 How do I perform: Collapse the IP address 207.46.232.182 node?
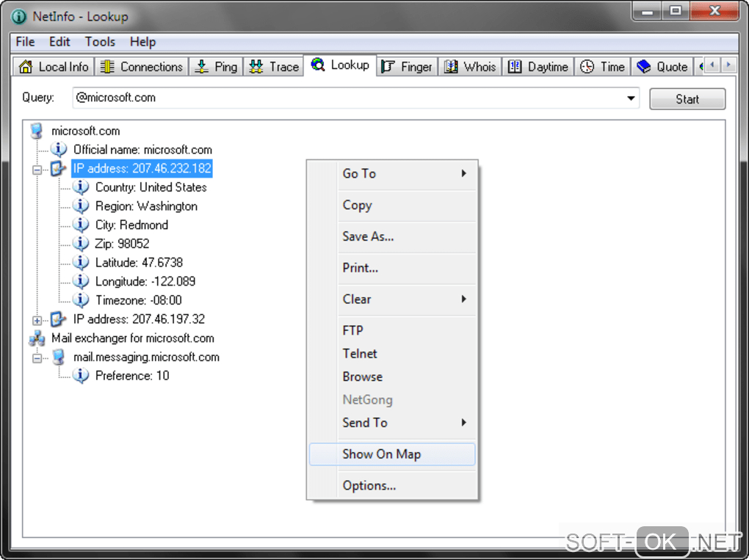(x=37, y=170)
